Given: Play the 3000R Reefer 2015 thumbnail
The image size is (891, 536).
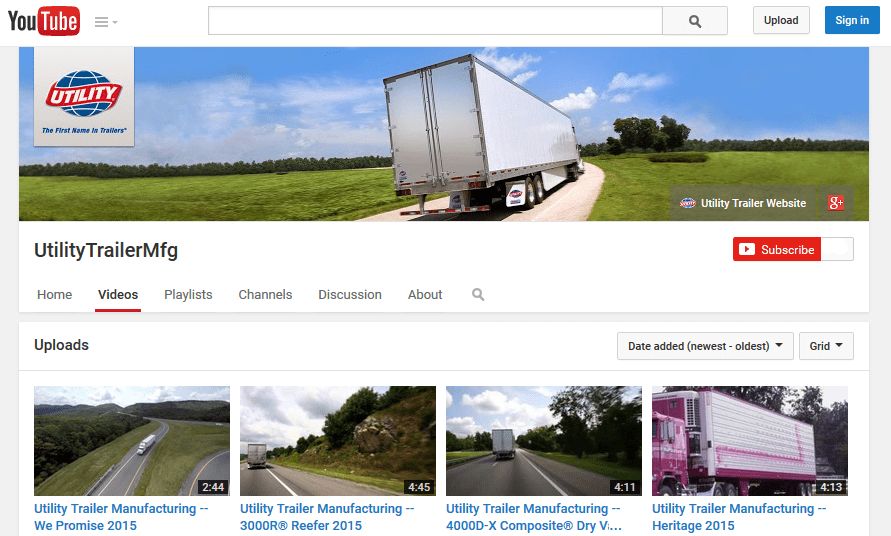Looking at the screenshot, I should (x=338, y=441).
